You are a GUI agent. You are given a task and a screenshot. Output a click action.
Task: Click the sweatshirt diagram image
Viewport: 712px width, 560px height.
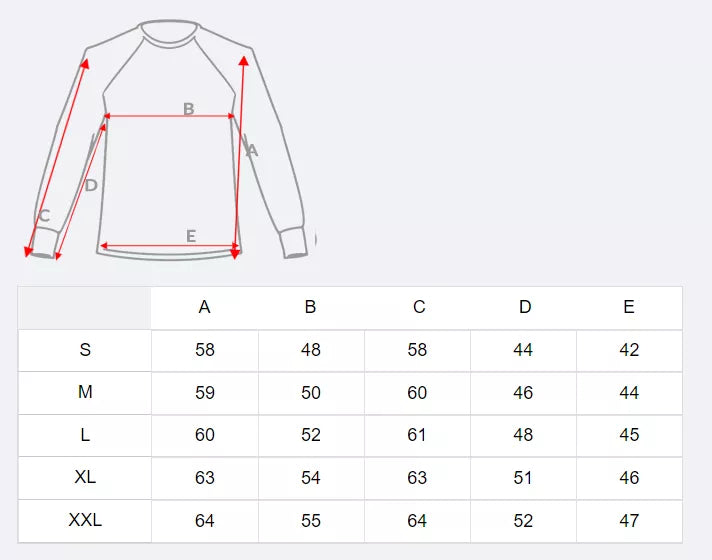[x=168, y=140]
